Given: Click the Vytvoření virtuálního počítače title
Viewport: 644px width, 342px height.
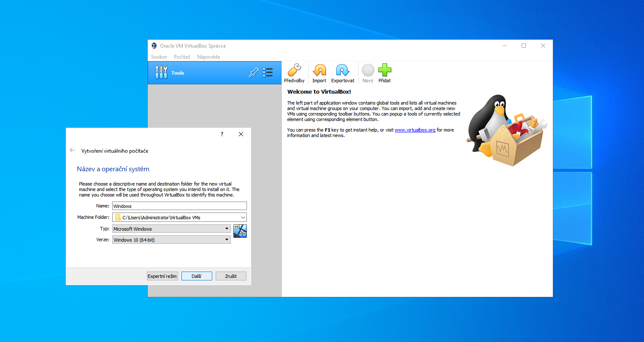Looking at the screenshot, I should 115,151.
